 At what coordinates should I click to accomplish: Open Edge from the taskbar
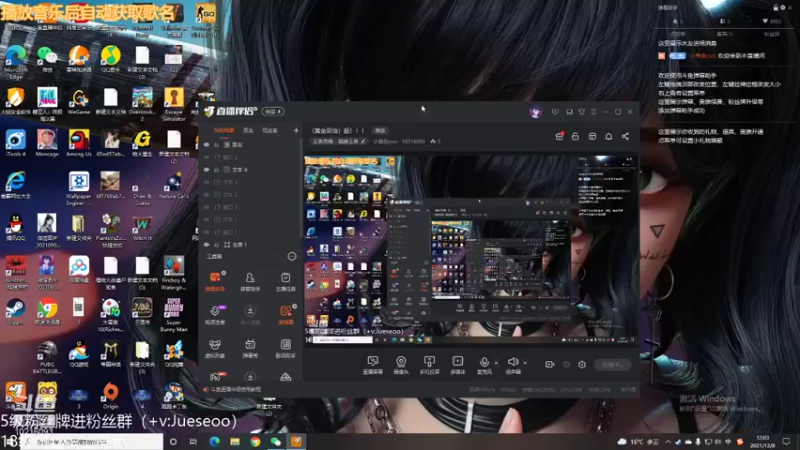[x=214, y=441]
